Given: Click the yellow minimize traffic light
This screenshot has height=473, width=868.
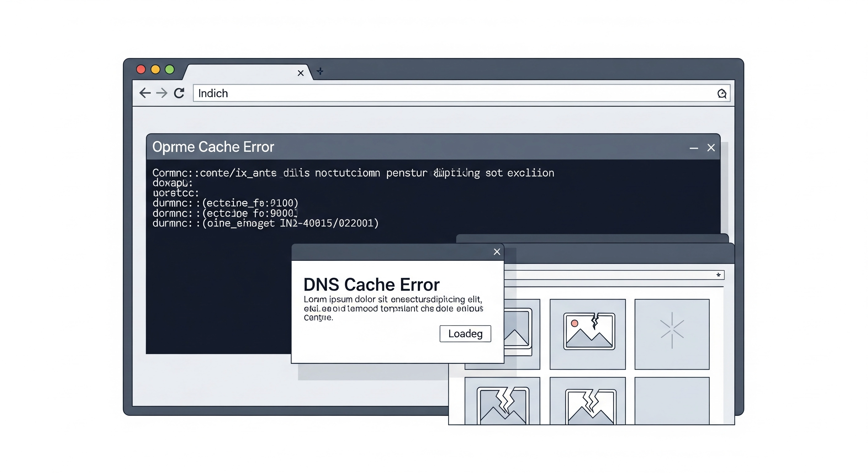Looking at the screenshot, I should pos(155,69).
